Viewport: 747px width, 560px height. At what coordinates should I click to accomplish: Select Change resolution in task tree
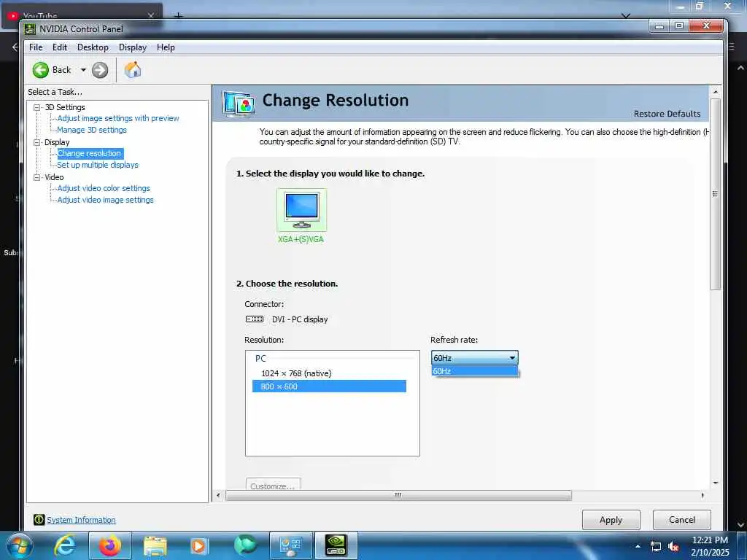coord(90,153)
